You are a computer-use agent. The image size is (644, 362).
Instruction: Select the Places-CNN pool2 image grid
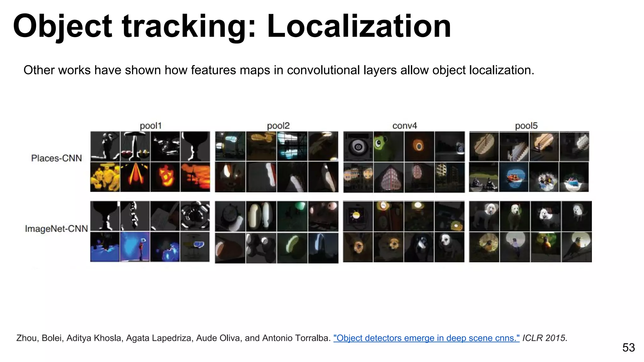tap(276, 162)
